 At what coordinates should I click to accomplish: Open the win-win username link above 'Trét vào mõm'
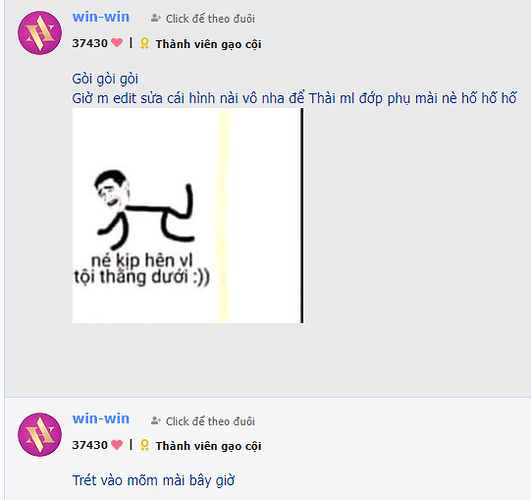pos(101,419)
